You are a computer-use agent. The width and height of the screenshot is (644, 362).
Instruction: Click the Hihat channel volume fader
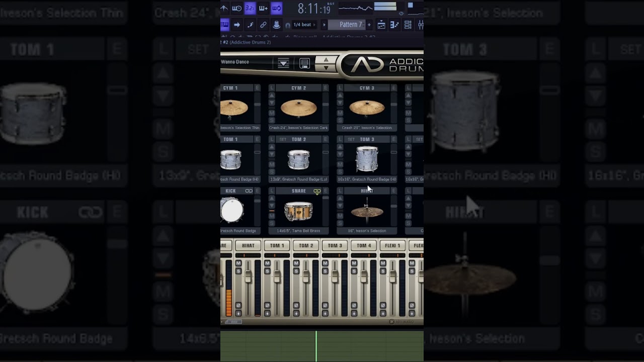tap(248, 277)
